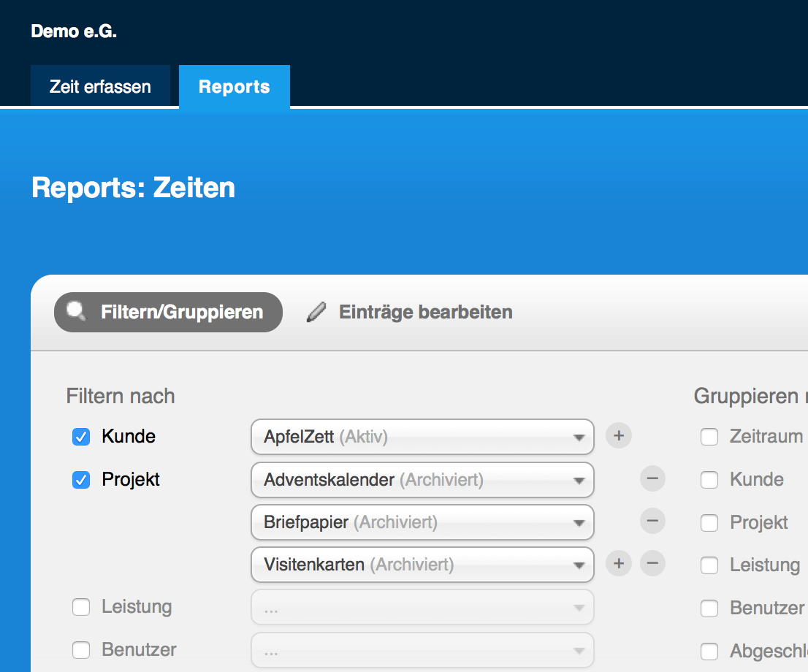Open the ApfelZett (Aktiv) customer dropdown

[422, 437]
